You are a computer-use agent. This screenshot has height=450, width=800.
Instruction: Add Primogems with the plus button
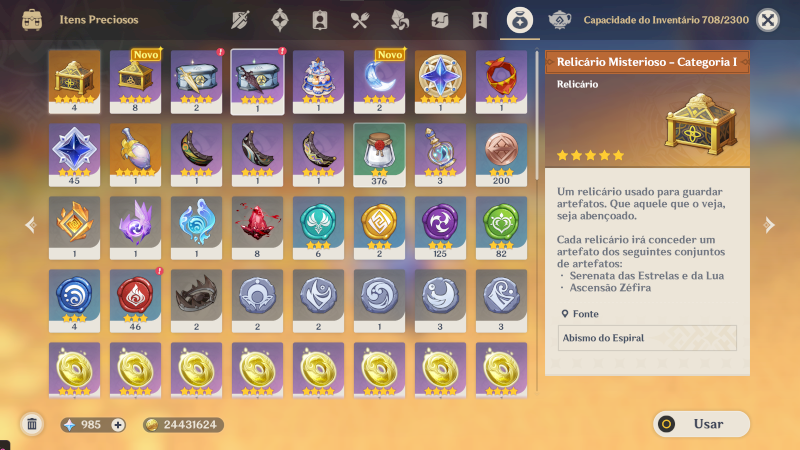[x=118, y=424]
